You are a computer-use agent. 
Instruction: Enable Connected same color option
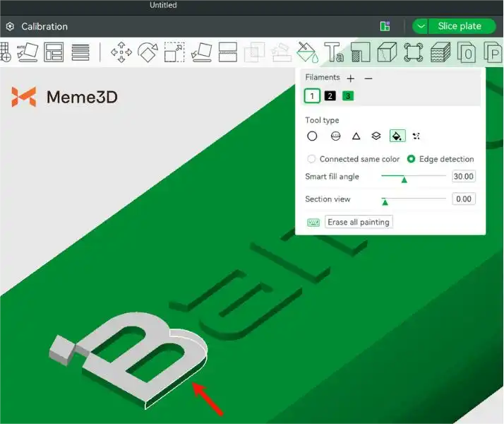[311, 159]
